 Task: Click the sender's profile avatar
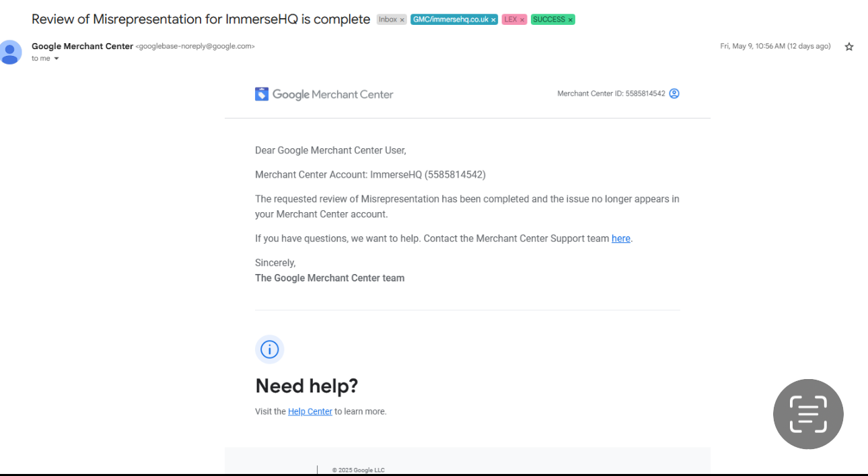tap(10, 52)
